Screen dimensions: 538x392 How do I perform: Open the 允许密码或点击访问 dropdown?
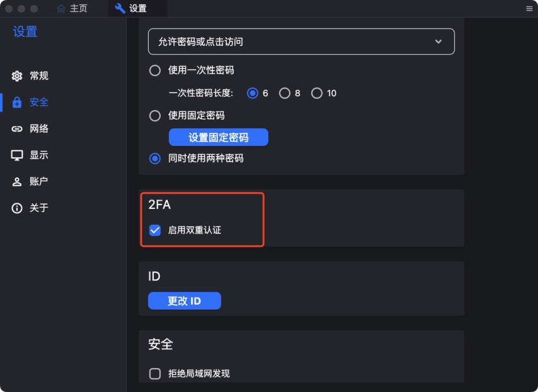click(301, 42)
